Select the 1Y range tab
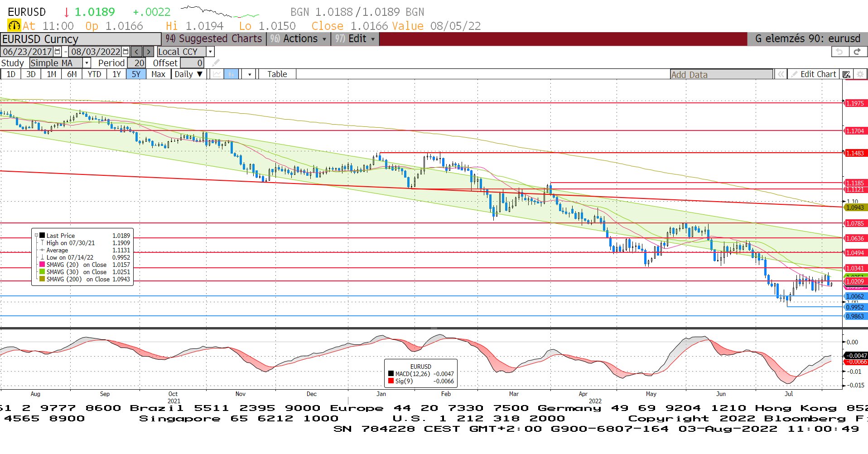Image resolution: width=868 pixels, height=454 pixels. click(116, 74)
